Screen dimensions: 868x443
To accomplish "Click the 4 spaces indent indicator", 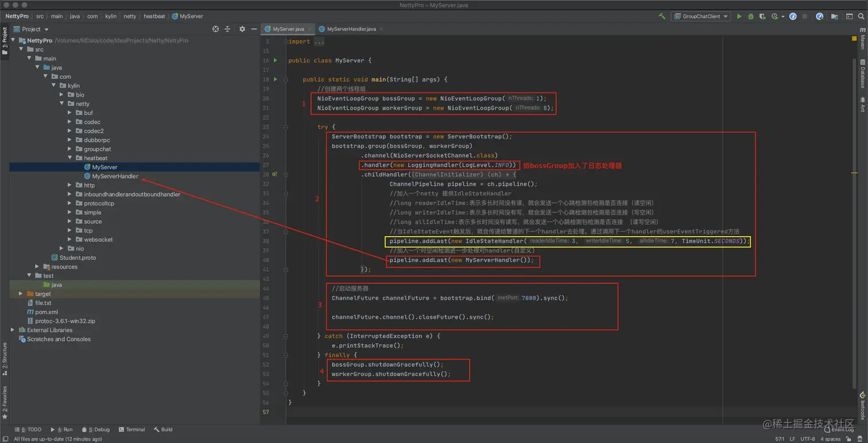I will tap(831, 439).
